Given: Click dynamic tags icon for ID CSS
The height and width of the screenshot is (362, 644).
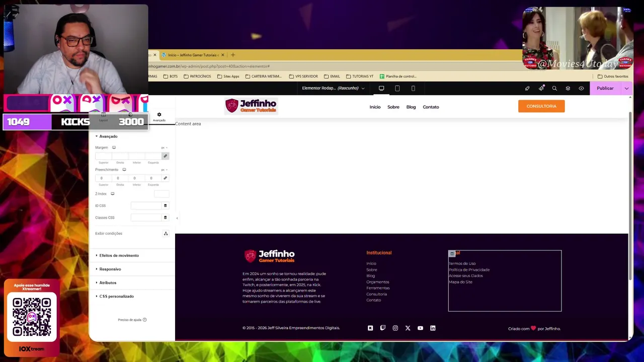Looking at the screenshot, I should pyautogui.click(x=165, y=206).
